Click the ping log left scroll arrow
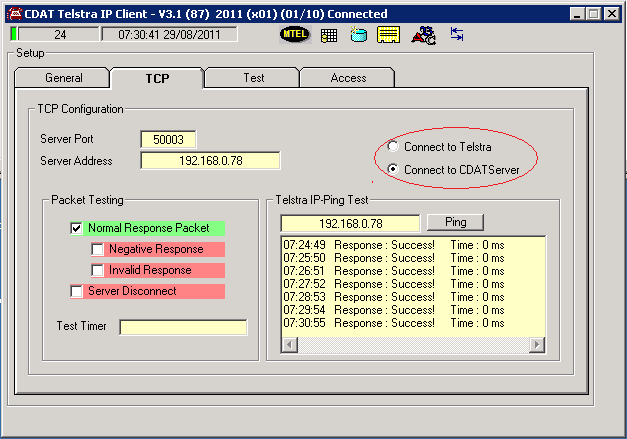The image size is (627, 439). (x=290, y=344)
